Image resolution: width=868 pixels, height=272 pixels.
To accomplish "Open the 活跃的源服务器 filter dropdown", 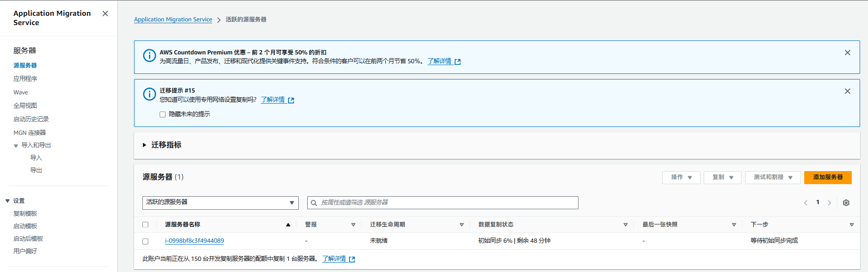I will pyautogui.click(x=220, y=203).
